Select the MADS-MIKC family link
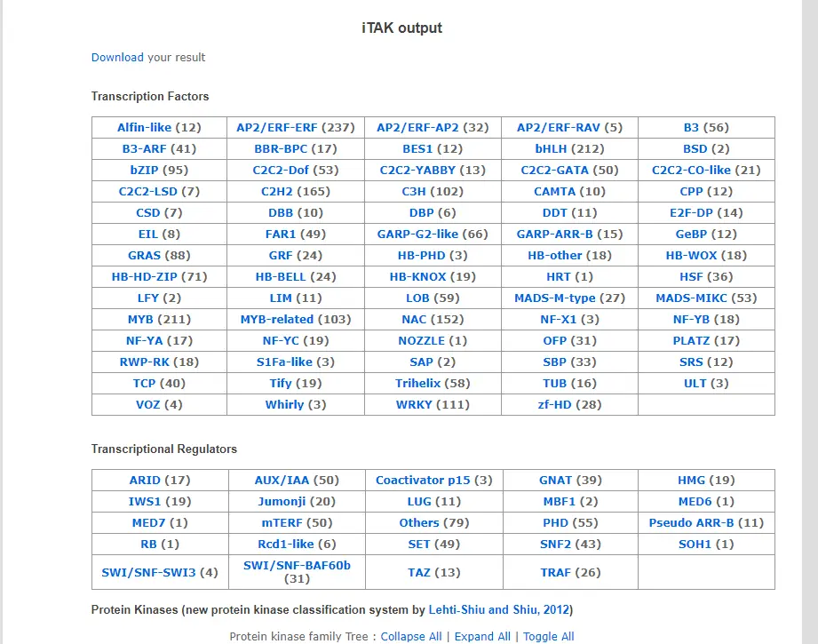 (x=692, y=298)
